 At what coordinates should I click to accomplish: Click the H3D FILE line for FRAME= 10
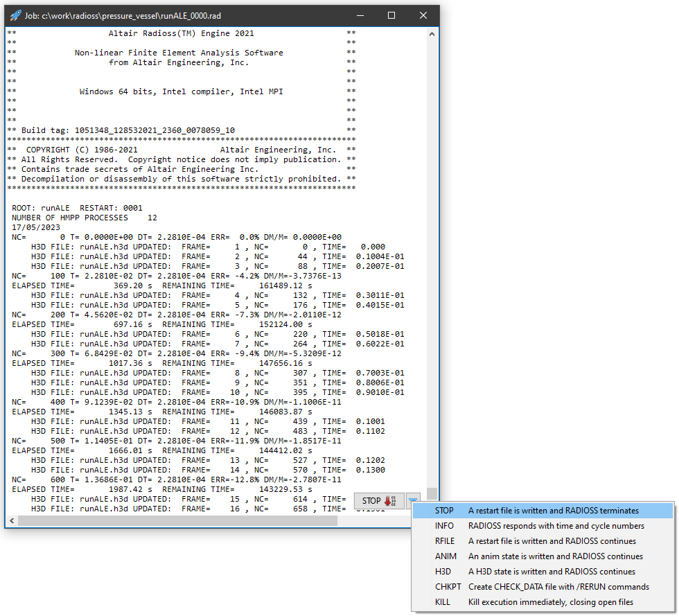click(218, 392)
